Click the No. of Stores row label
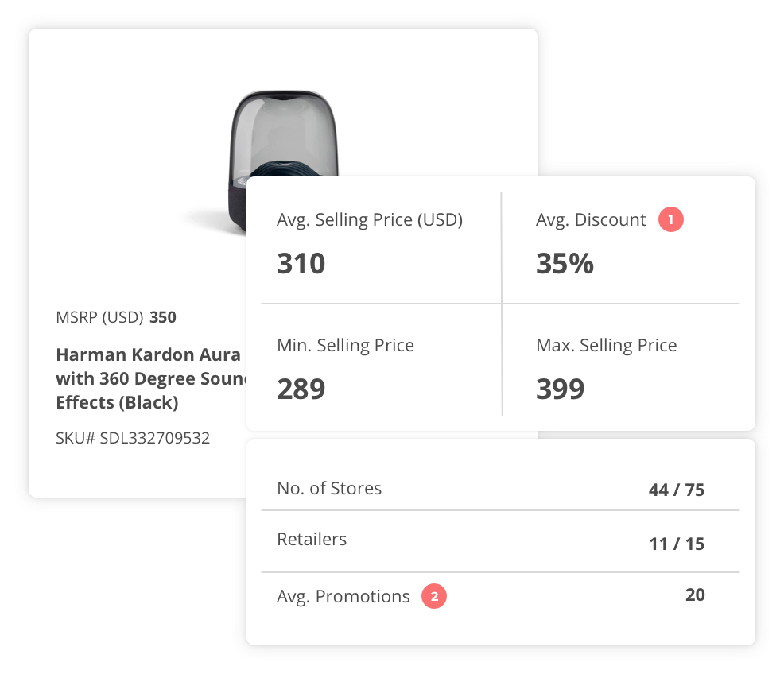The image size is (784, 674). pyautogui.click(x=329, y=488)
